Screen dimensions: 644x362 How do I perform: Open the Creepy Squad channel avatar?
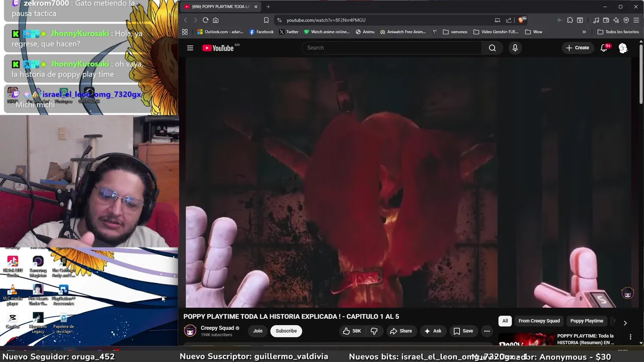click(x=190, y=331)
